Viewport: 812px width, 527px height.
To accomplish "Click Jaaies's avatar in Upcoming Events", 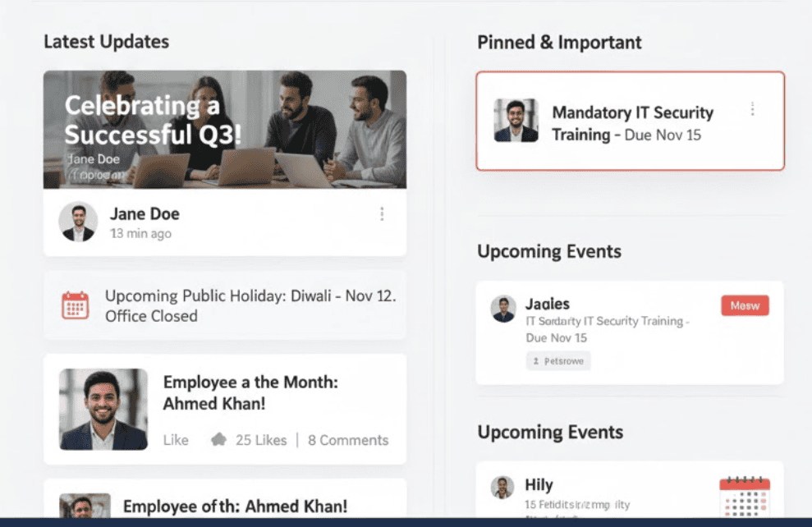I will [x=502, y=310].
